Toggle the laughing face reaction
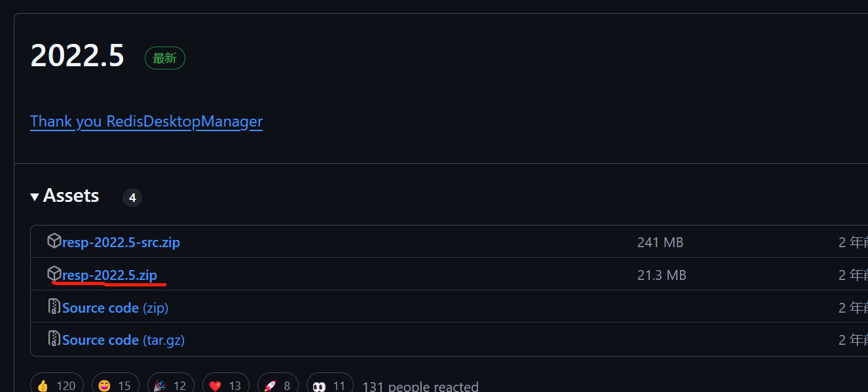This screenshot has width=868, height=392. [x=115, y=385]
